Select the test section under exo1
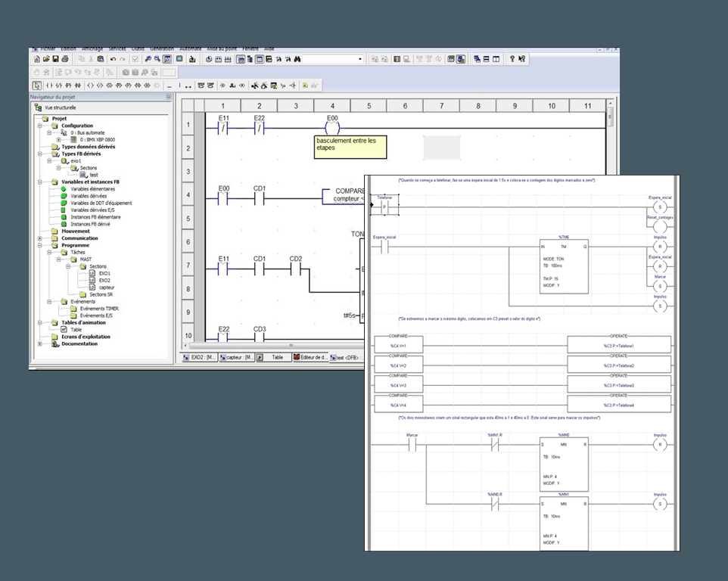Viewport: 728px width, 581px height. (x=94, y=175)
